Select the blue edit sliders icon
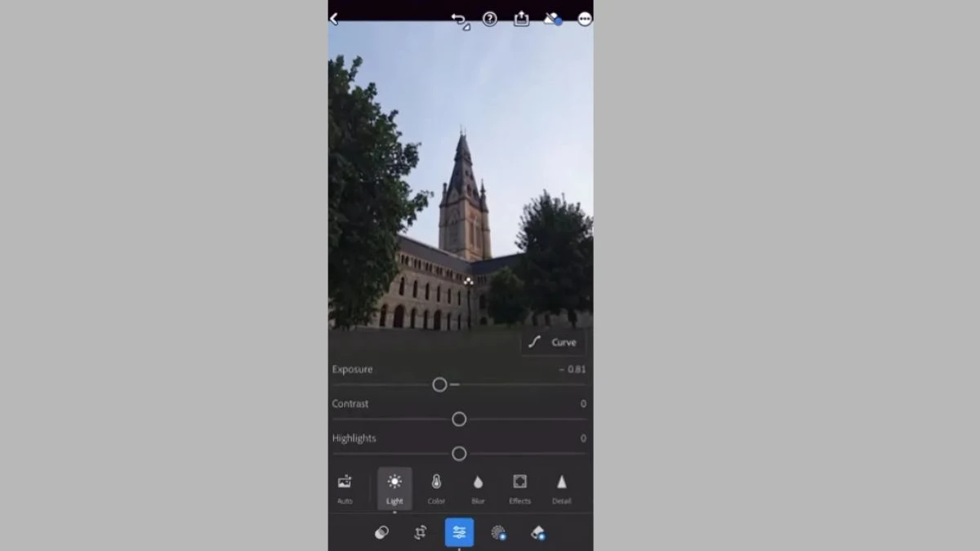980x551 pixels. tap(459, 532)
